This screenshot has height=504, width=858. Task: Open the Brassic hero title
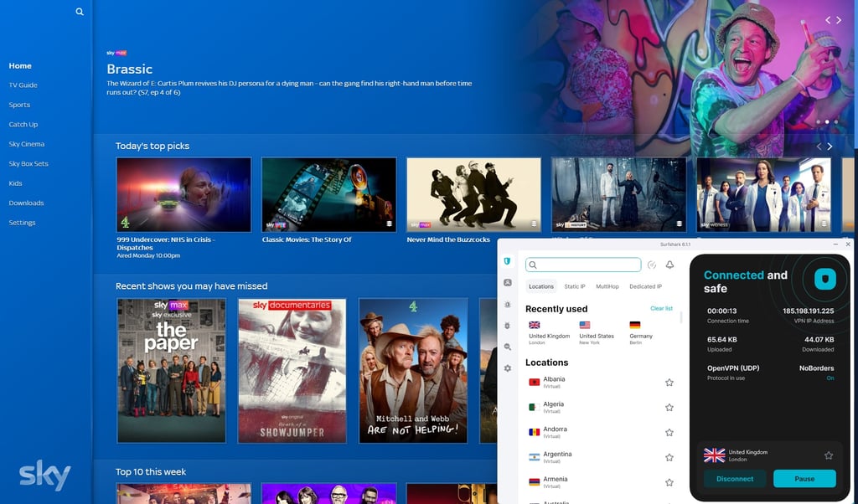(129, 69)
